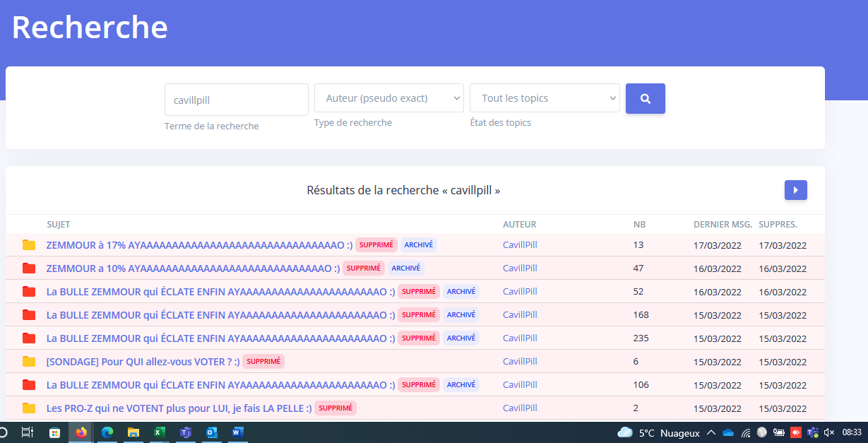The image size is (868, 443).
Task: Open Task View on the taskbar
Action: click(28, 432)
